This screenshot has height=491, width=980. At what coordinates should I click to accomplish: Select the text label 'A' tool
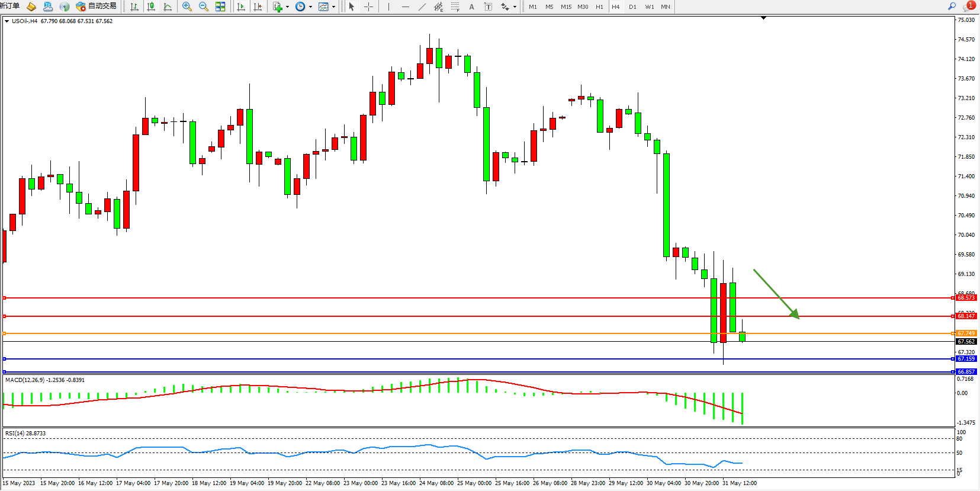pos(471,7)
